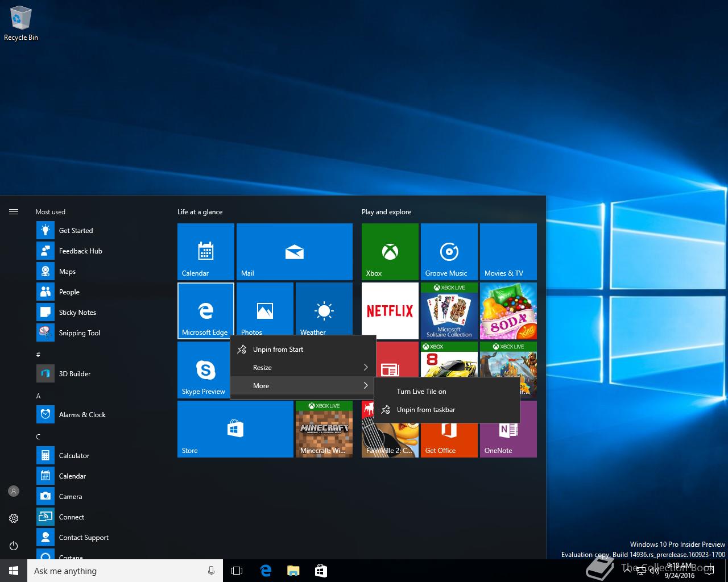Open the Get Office tile
Viewport: 728px width, 582px height.
pyautogui.click(x=449, y=440)
